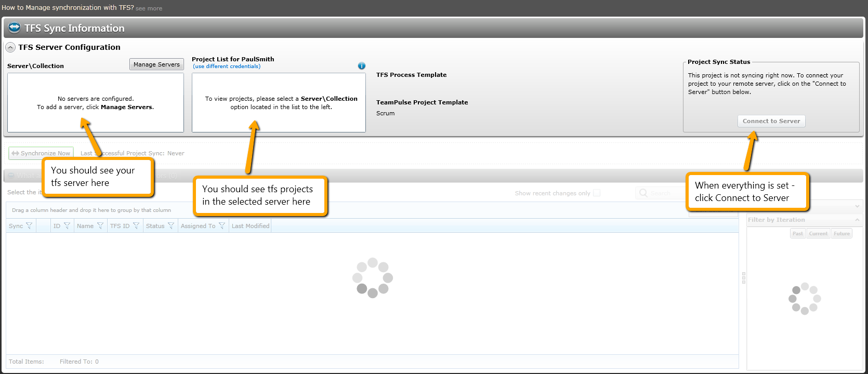
Task: Open the Name column filter funnel
Action: click(x=100, y=226)
